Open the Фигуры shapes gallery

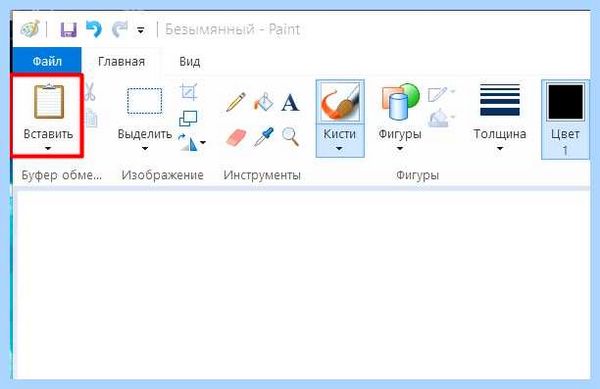(400, 102)
